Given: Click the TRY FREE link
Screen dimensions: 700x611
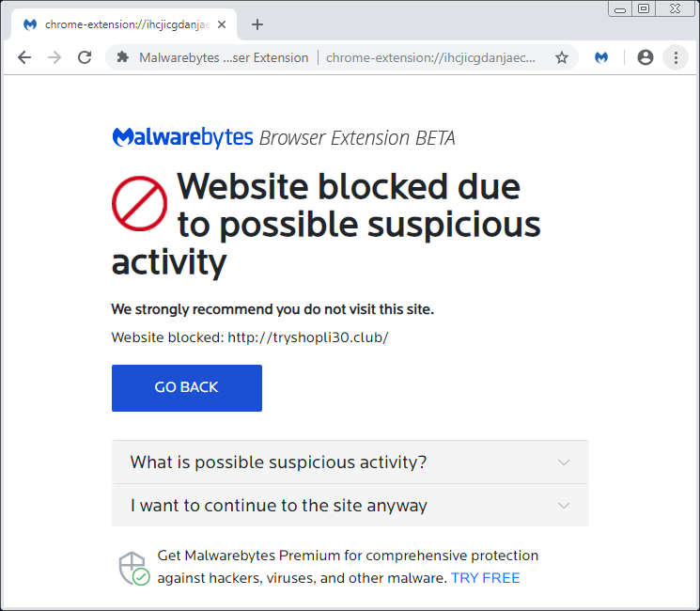Looking at the screenshot, I should pos(485,578).
